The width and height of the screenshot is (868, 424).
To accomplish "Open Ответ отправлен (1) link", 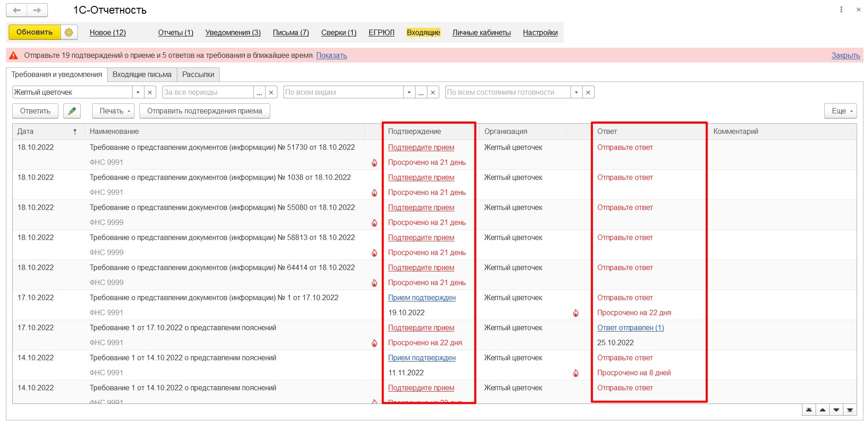I will [x=631, y=328].
